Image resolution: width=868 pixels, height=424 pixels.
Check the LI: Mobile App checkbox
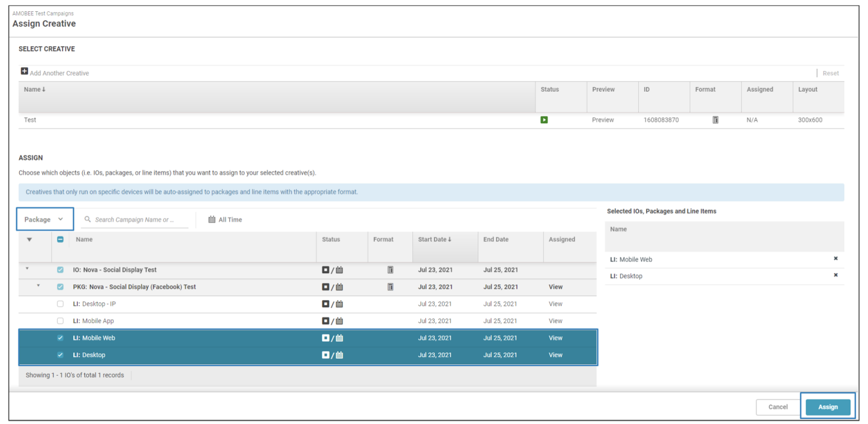point(60,321)
